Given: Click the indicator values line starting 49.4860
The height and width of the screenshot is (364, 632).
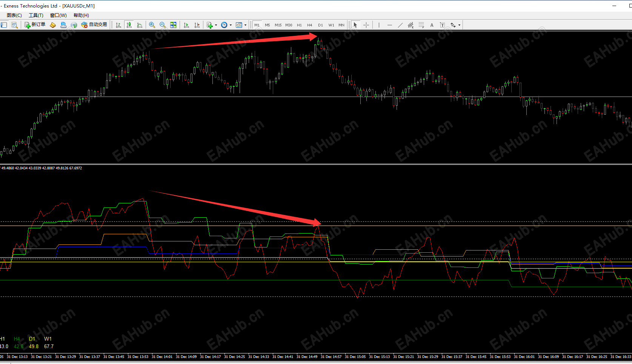Looking at the screenshot, I should [x=42, y=168].
